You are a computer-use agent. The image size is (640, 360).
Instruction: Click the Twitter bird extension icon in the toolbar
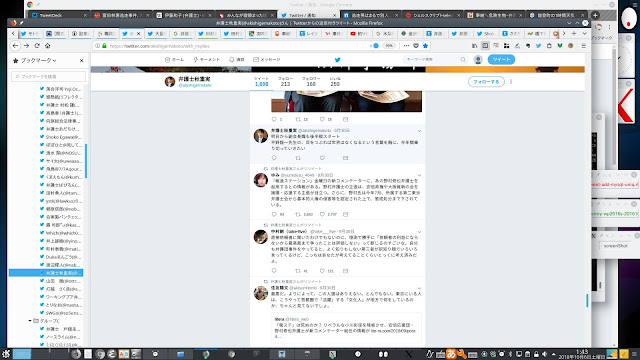[538, 46]
